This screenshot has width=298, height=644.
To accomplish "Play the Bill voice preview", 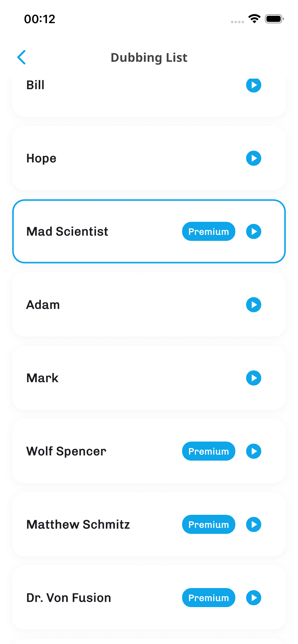I will tap(253, 85).
